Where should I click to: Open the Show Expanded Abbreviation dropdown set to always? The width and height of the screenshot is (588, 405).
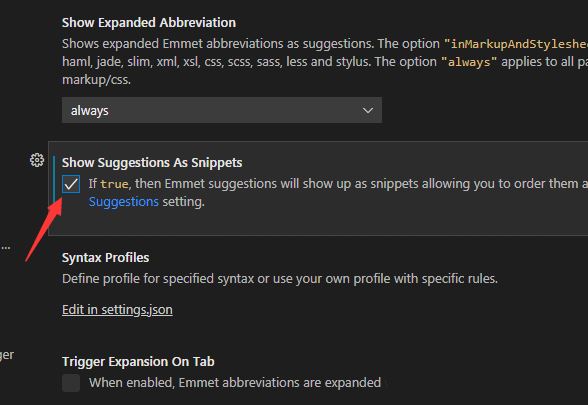[222, 110]
